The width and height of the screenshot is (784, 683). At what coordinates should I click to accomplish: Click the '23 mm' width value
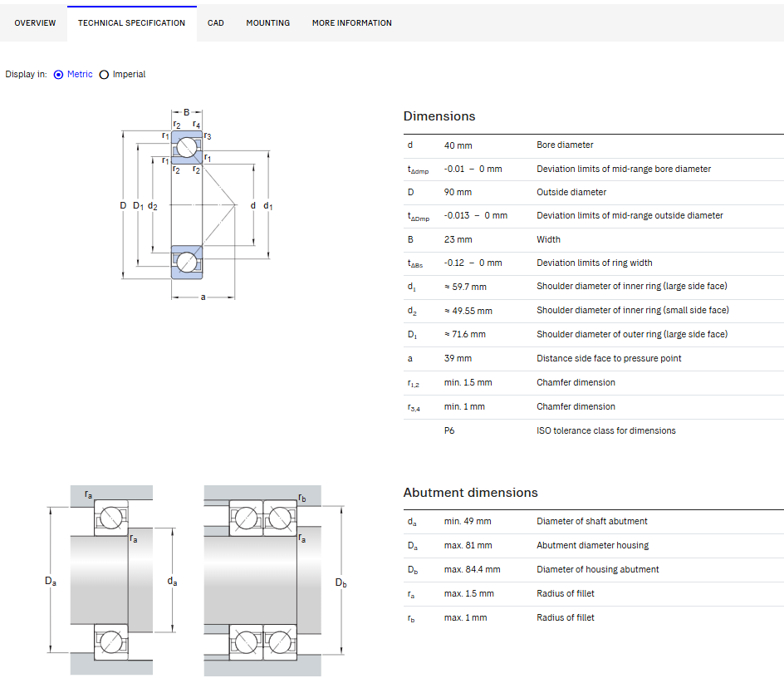tap(458, 239)
